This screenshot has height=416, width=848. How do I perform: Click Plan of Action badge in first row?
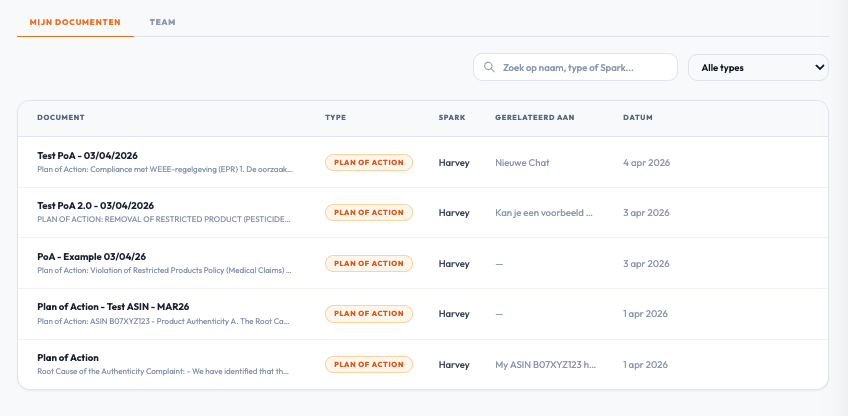pyautogui.click(x=368, y=162)
